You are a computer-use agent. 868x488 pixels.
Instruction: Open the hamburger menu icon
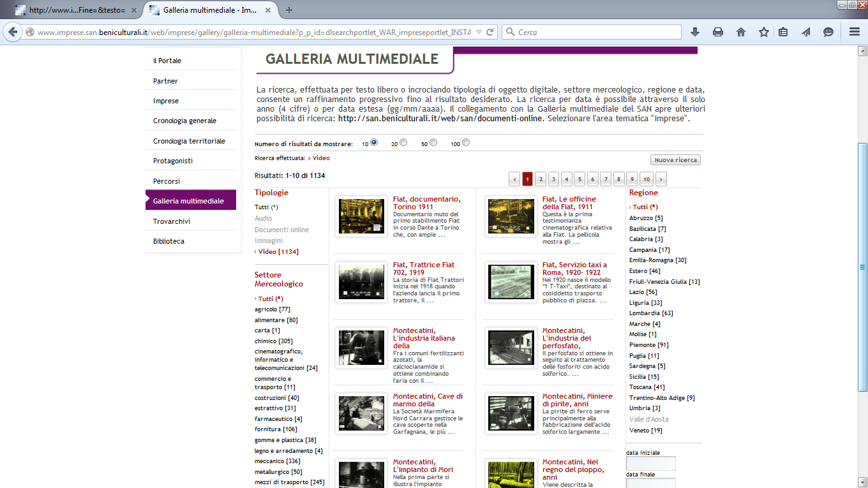(855, 32)
